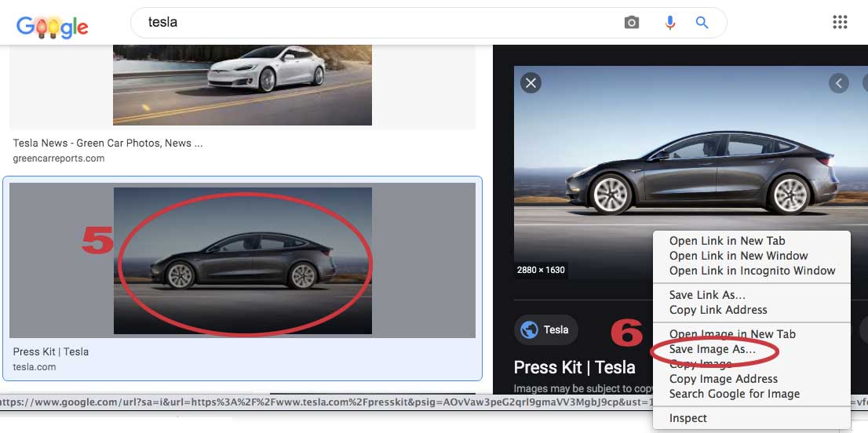Open Tesla News - Green Car Photos link

[108, 144]
